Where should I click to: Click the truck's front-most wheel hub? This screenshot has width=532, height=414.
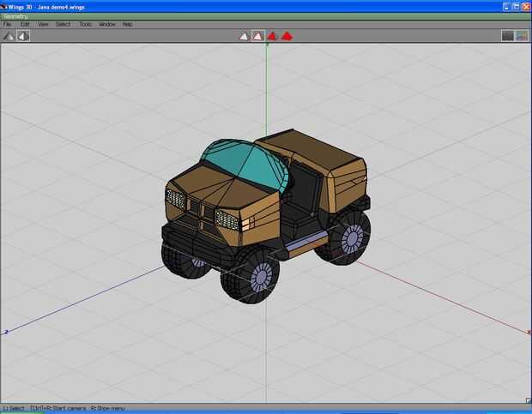261,276
